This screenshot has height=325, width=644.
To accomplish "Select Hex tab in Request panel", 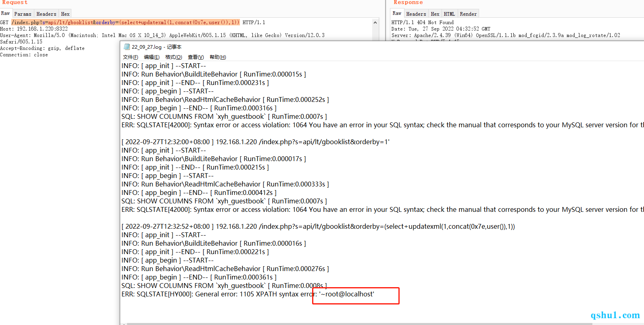I will click(x=65, y=14).
